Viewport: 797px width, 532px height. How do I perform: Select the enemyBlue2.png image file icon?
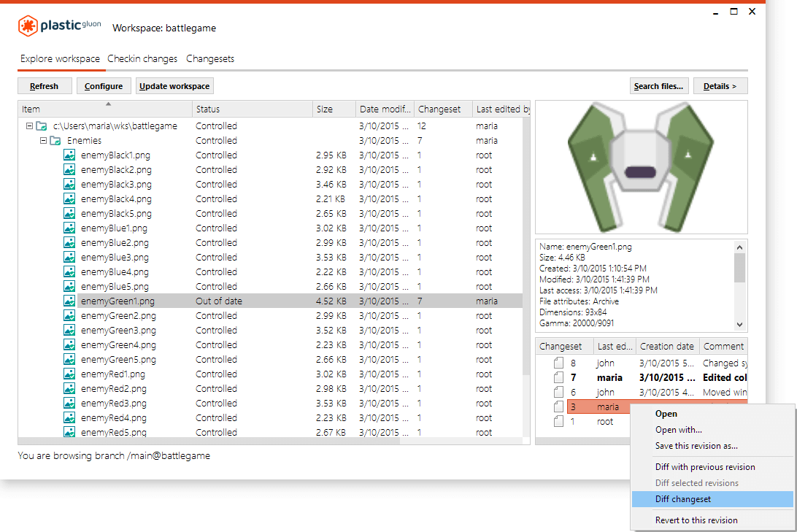(x=69, y=242)
